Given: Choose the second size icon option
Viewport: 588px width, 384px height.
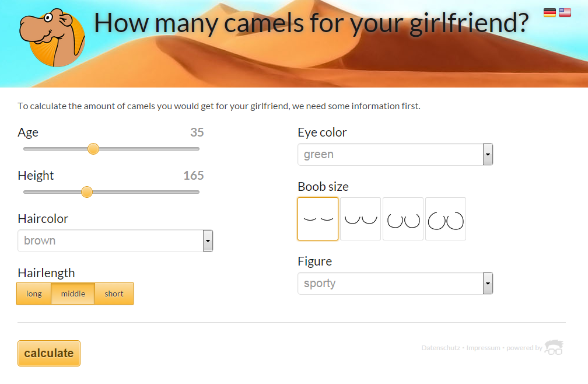Looking at the screenshot, I should (x=360, y=219).
